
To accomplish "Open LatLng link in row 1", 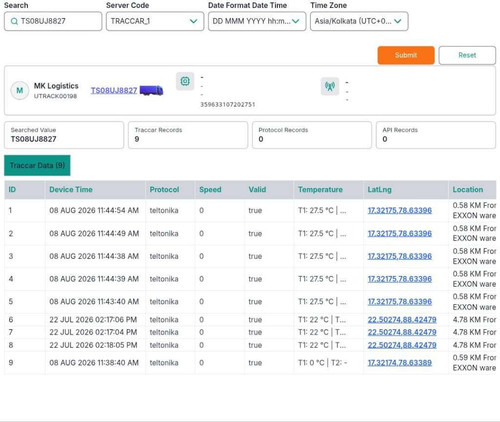I will (x=400, y=210).
